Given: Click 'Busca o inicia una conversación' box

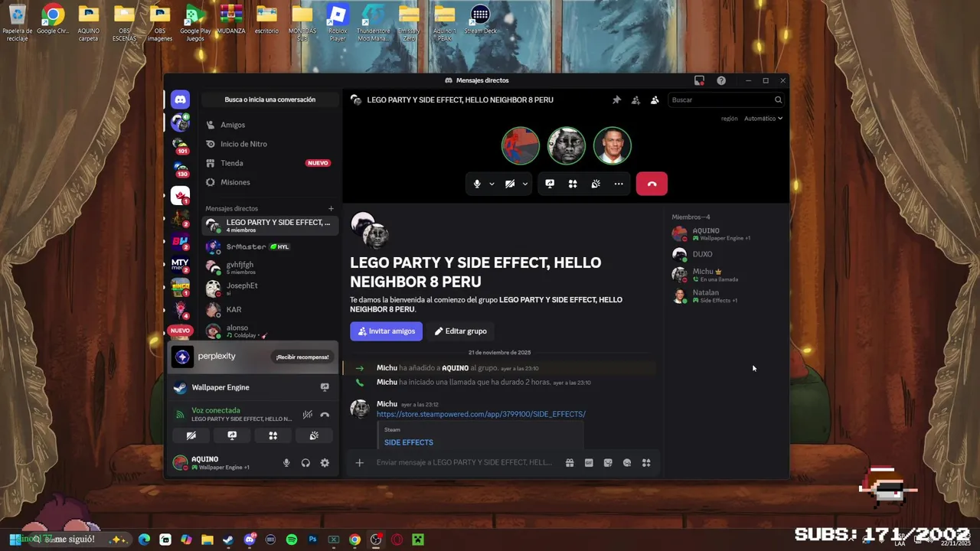Looking at the screenshot, I should click(269, 99).
